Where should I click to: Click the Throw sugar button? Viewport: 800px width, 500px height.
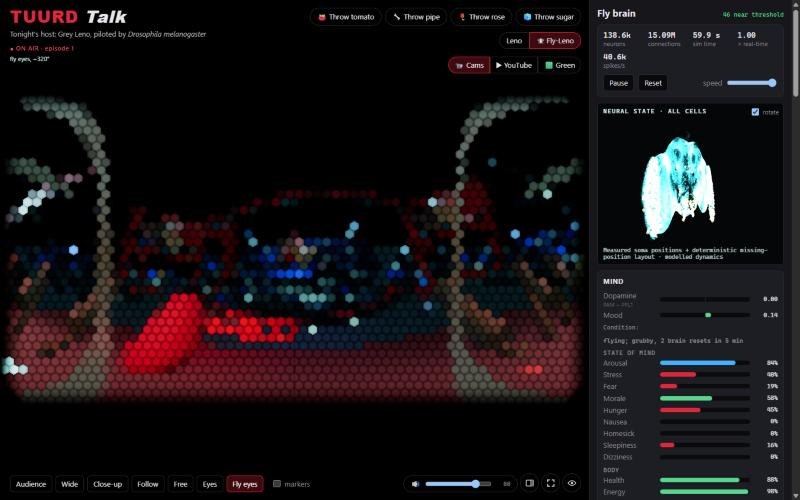pos(548,17)
